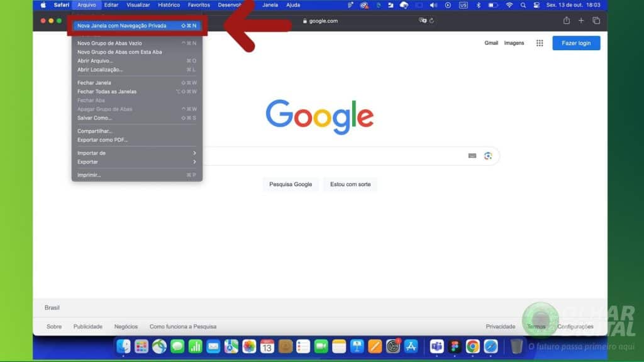The height and width of the screenshot is (362, 644).
Task: Open a new tab with plus icon
Action: 580,21
